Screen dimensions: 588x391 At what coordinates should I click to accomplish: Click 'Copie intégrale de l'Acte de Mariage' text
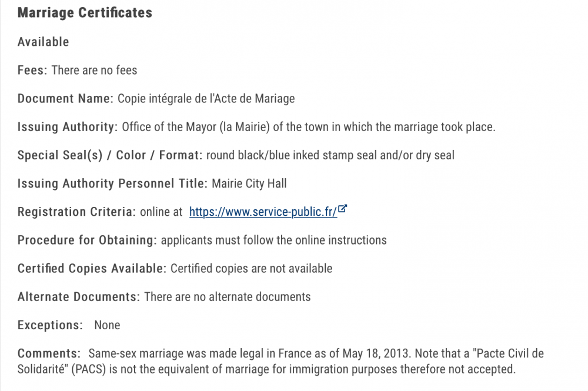tap(206, 99)
